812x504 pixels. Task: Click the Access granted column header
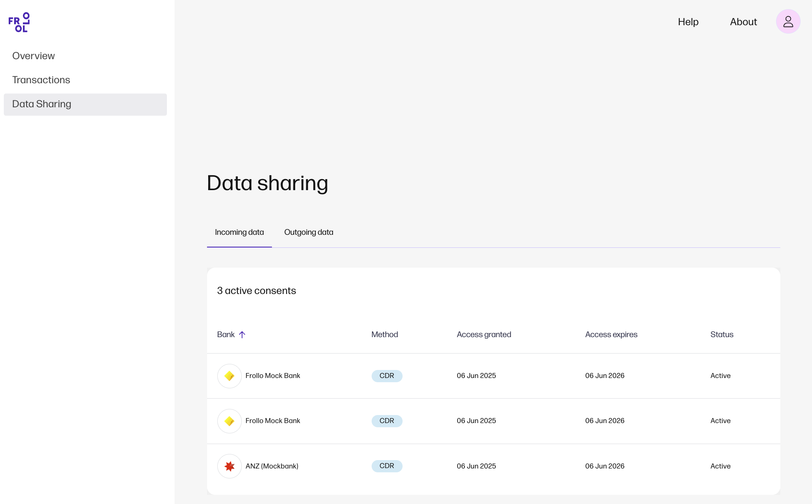tap(484, 334)
